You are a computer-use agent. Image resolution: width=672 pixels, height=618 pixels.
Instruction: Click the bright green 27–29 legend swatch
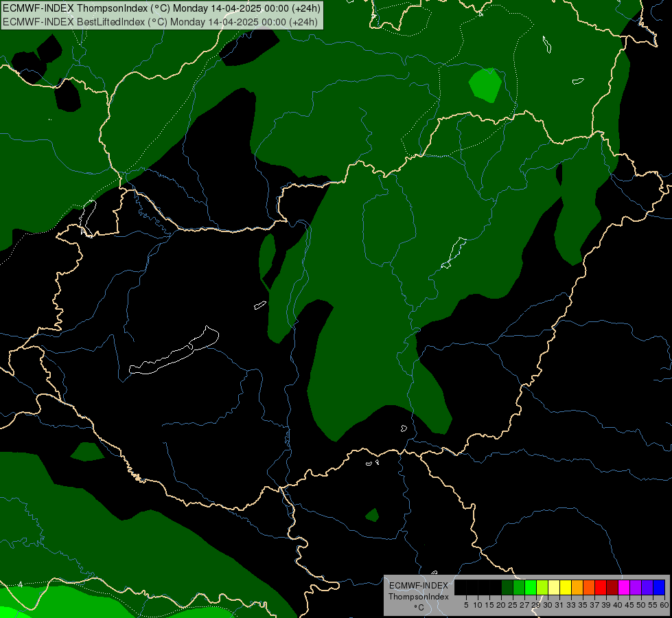point(531,587)
